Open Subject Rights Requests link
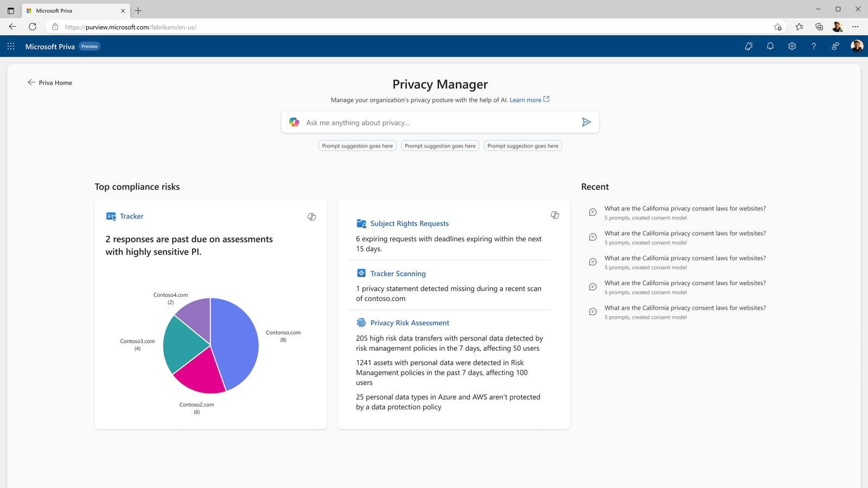 pos(410,223)
